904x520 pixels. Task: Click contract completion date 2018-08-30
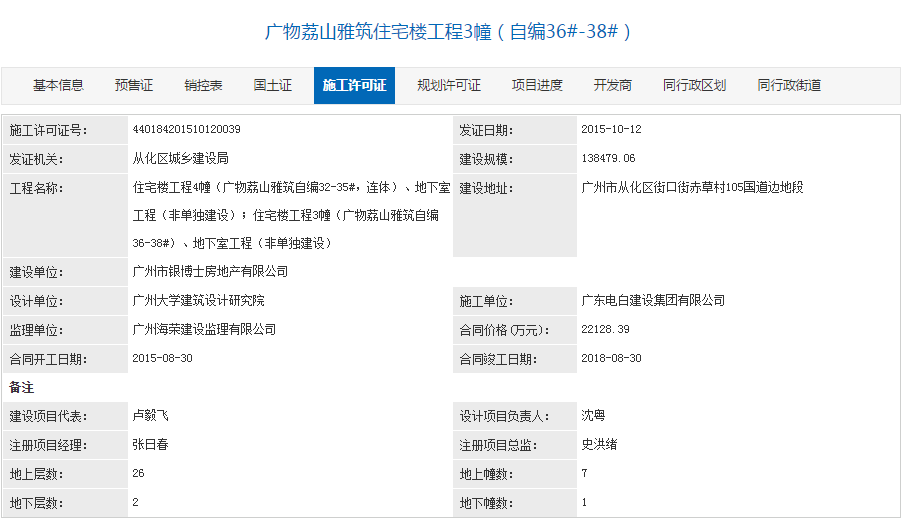click(611, 357)
